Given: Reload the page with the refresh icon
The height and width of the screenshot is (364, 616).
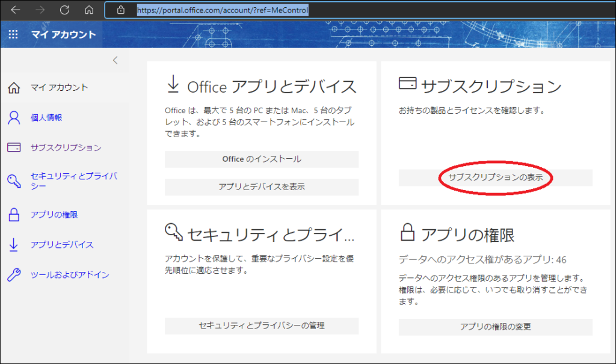Looking at the screenshot, I should 64,10.
